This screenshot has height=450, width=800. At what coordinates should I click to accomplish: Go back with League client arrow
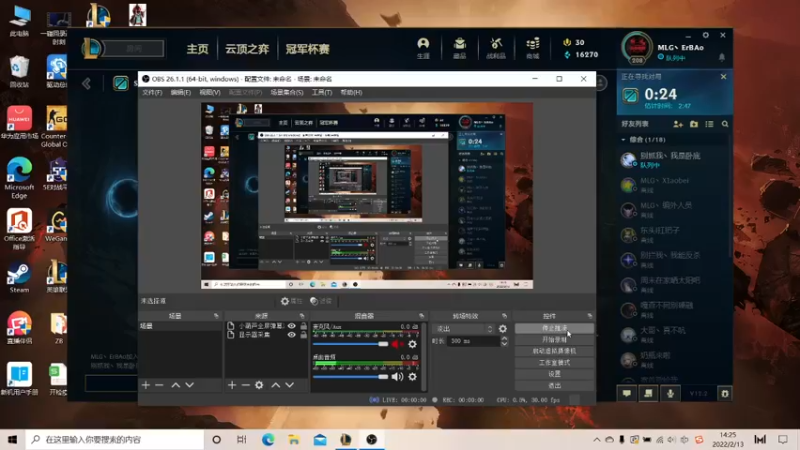pos(86,83)
